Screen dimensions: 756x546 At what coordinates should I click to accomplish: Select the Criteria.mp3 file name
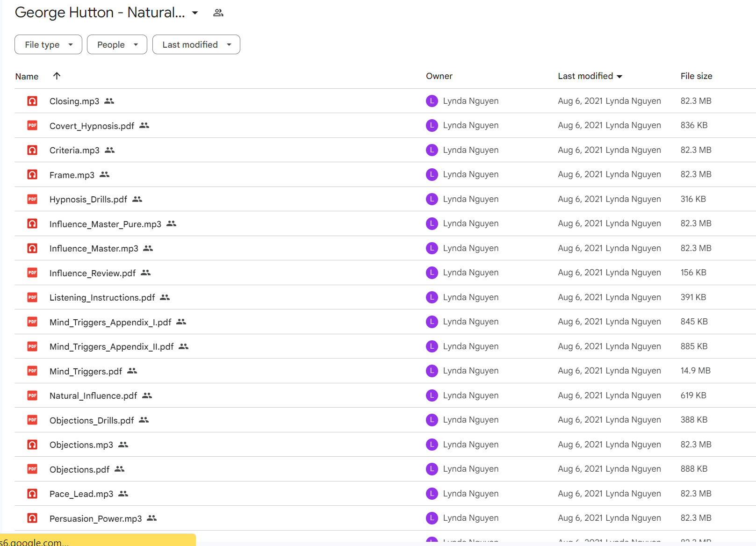tap(74, 150)
